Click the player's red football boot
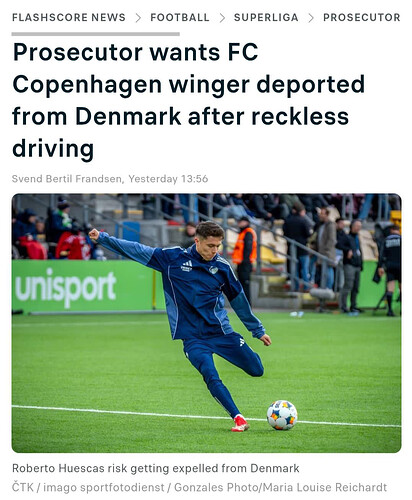Screen dimensions: 412x500 click(240, 423)
